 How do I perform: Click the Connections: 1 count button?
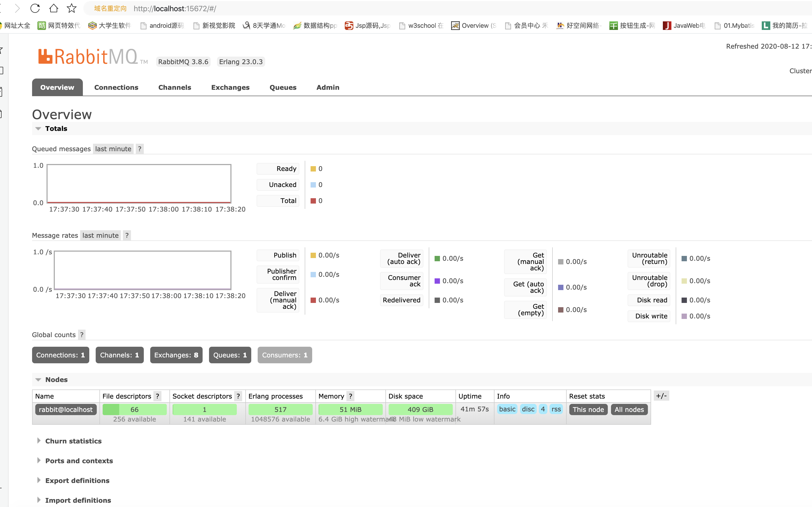pos(61,355)
